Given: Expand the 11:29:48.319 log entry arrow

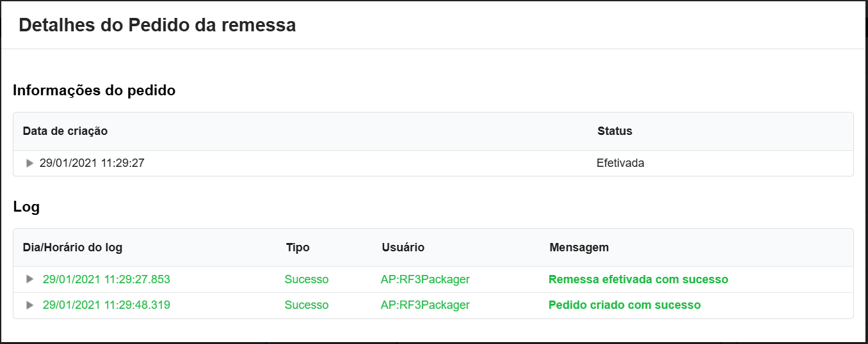Looking at the screenshot, I should [x=29, y=305].
